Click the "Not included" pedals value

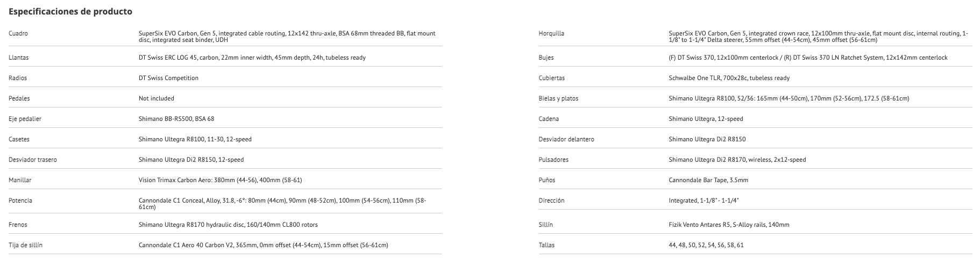click(156, 98)
